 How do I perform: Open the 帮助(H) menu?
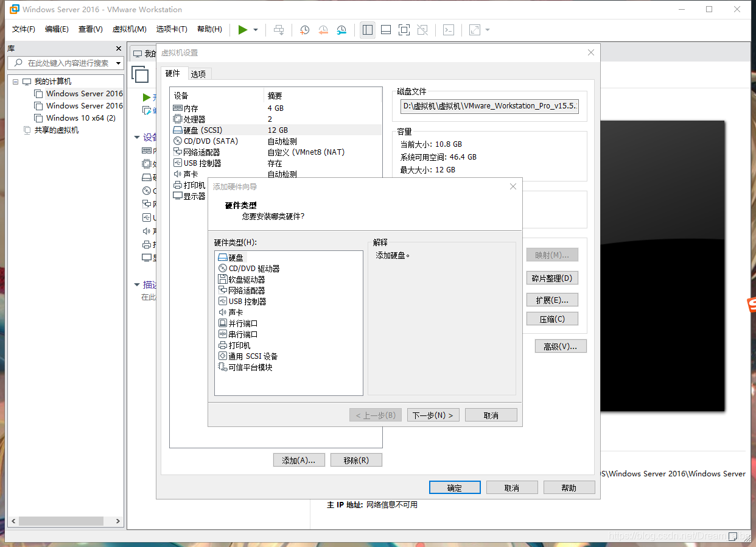pos(209,29)
